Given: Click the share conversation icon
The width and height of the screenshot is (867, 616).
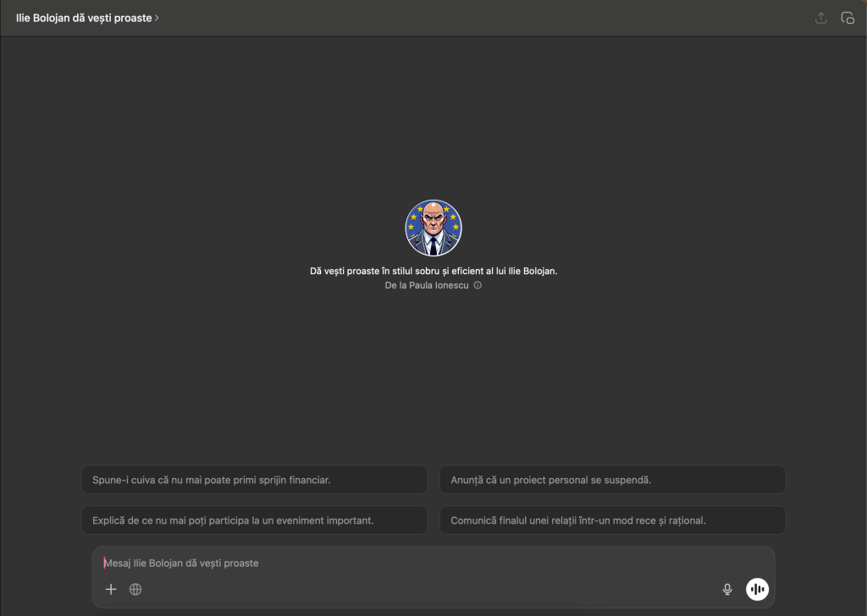Looking at the screenshot, I should click(x=820, y=18).
